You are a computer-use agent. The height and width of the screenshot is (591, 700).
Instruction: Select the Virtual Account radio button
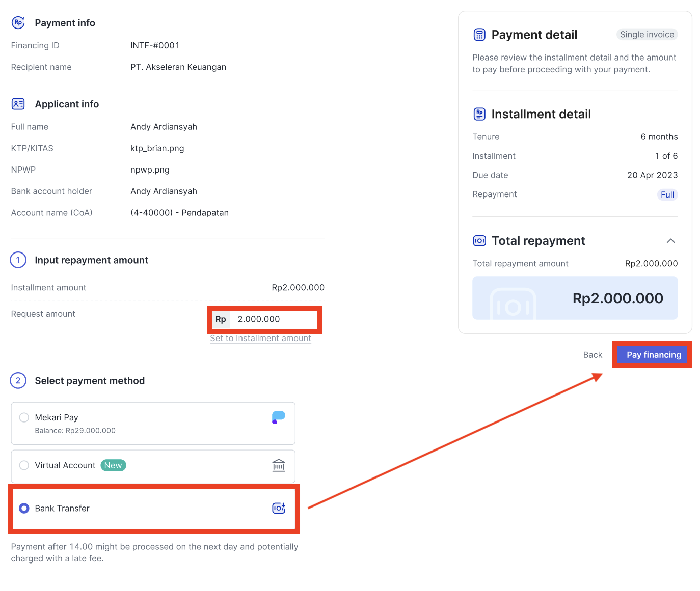tap(24, 465)
